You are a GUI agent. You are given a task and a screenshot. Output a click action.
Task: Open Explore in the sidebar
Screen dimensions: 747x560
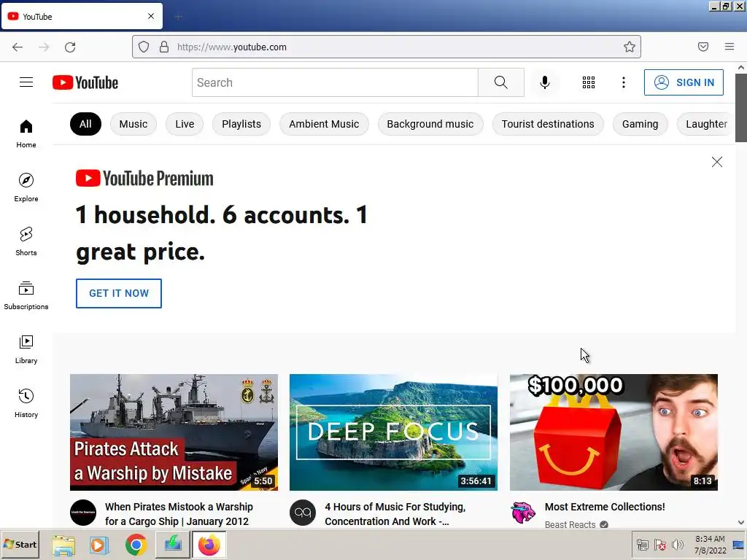pos(26,187)
